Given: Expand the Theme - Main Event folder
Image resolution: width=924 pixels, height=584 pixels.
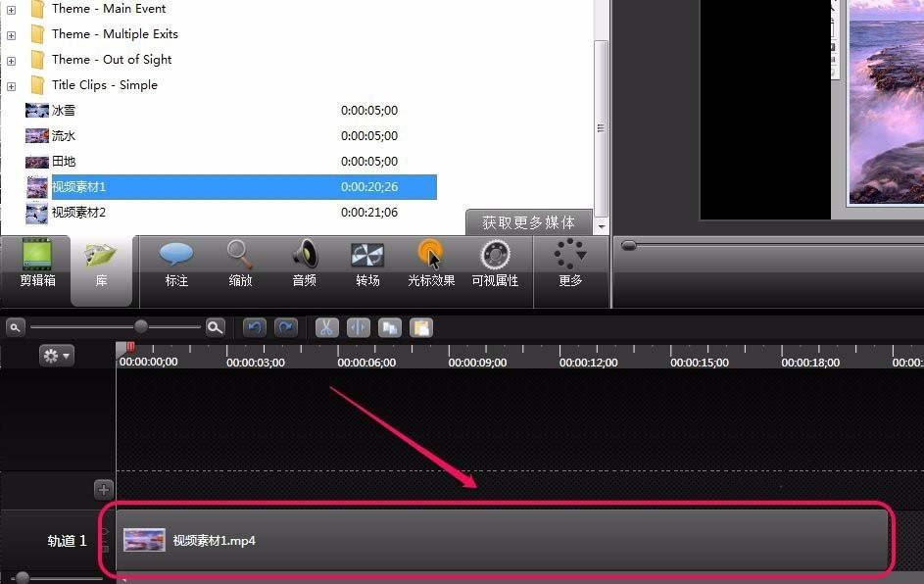Looking at the screenshot, I should (10, 8).
